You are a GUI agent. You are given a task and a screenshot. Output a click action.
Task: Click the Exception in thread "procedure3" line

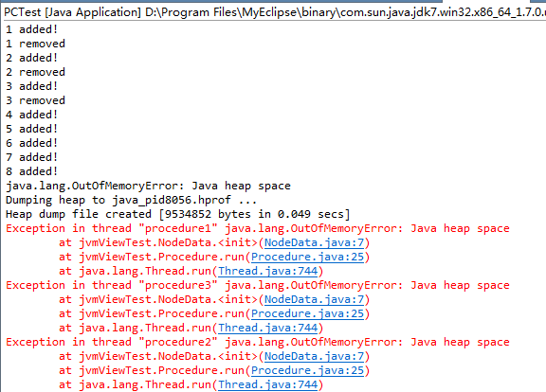tap(258, 285)
